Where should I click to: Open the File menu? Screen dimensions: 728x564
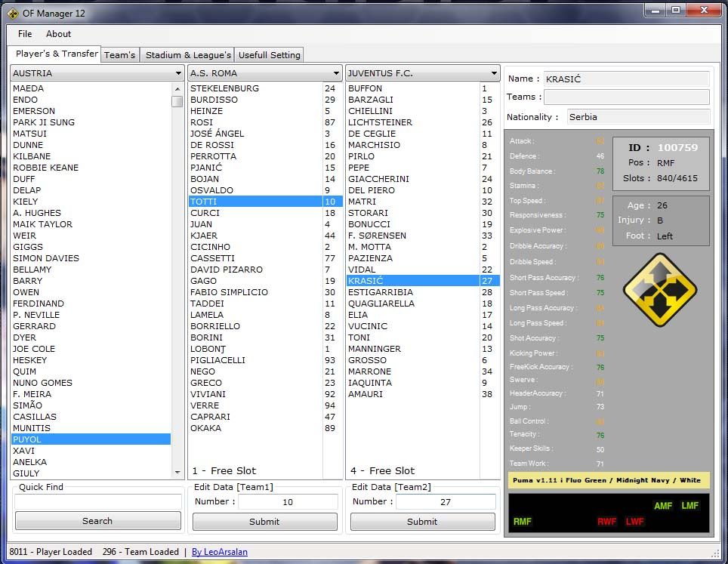tap(25, 34)
